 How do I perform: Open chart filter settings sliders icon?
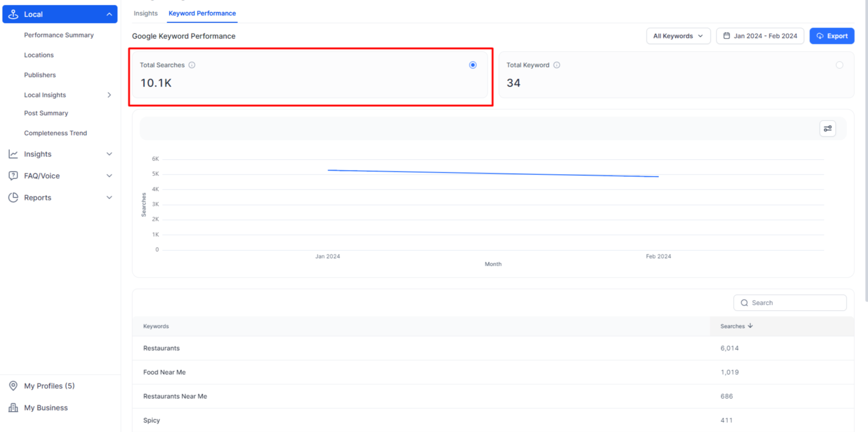pos(828,128)
